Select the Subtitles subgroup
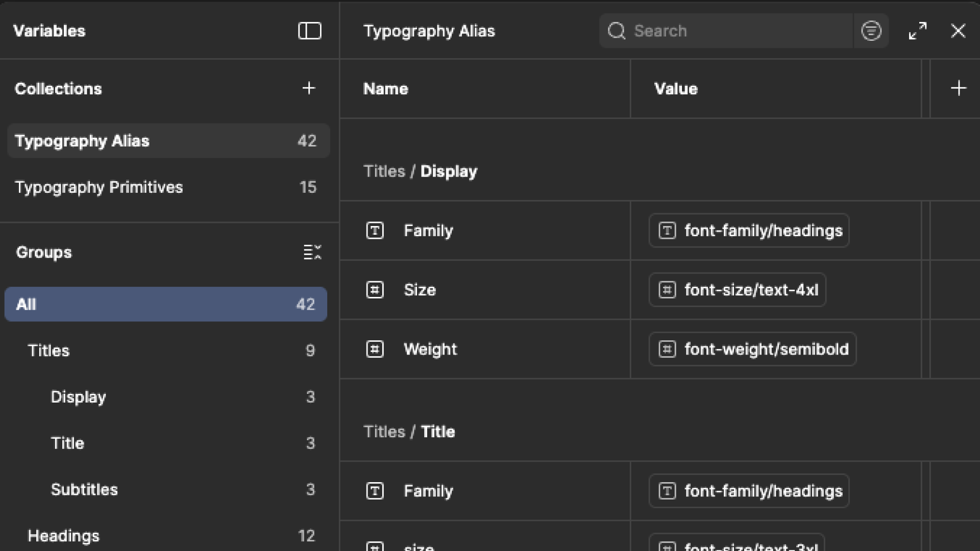The height and width of the screenshot is (551, 980). [84, 489]
